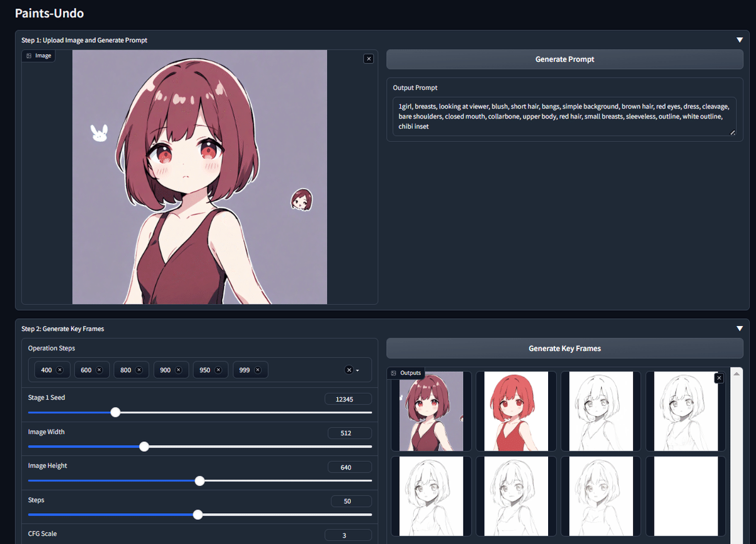Click the image icon beside the Outputs label
The width and height of the screenshot is (756, 544).
[394, 373]
